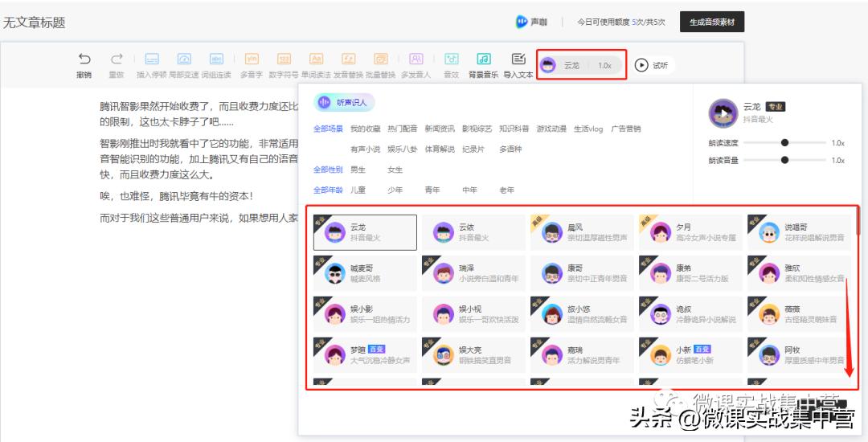Filter scenes by 纪录片
868x442 pixels.
(473, 149)
